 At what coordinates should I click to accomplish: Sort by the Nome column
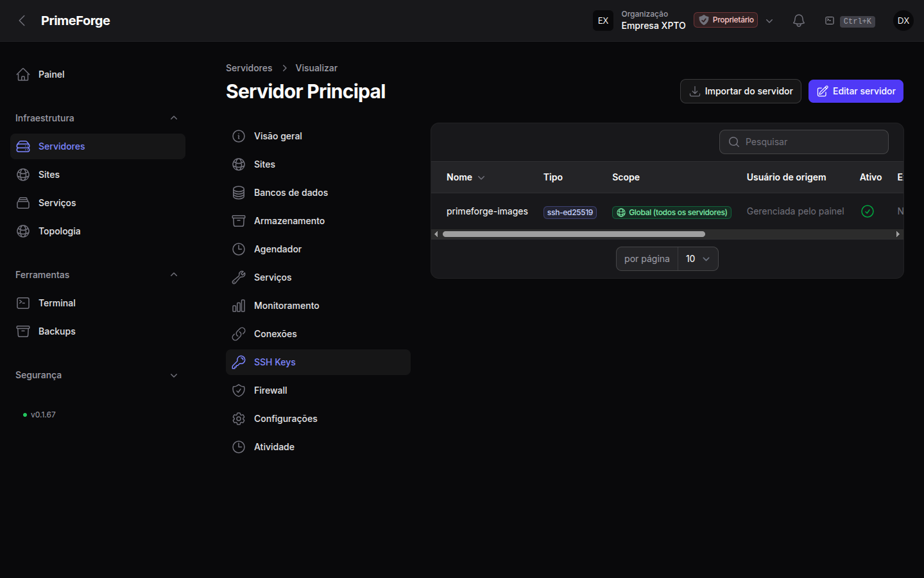(465, 177)
